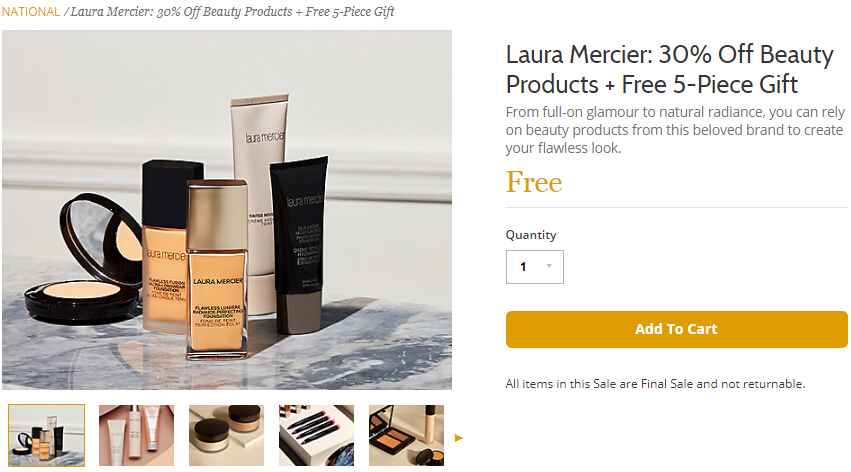Click the black Laura Mercier tube in main photo
851x472 pixels.
pos(300,244)
